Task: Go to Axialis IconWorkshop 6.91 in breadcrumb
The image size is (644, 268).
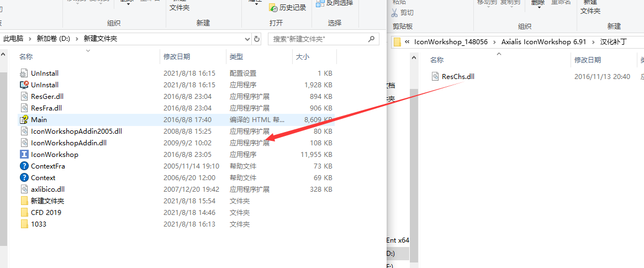Action: 543,41
